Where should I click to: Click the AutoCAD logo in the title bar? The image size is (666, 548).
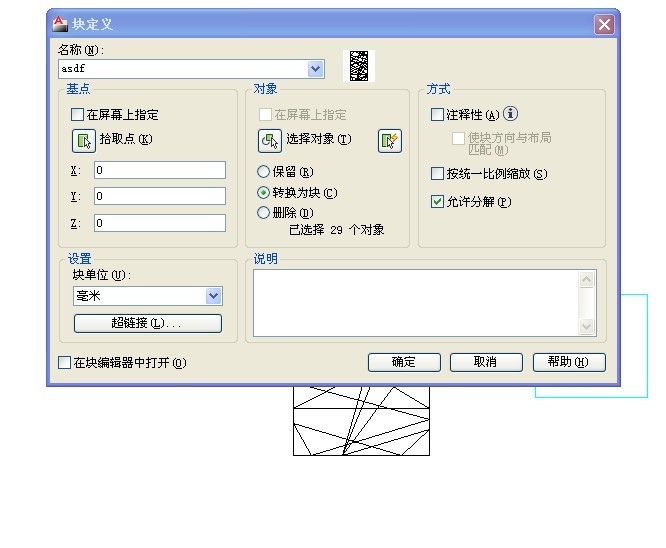[60, 24]
